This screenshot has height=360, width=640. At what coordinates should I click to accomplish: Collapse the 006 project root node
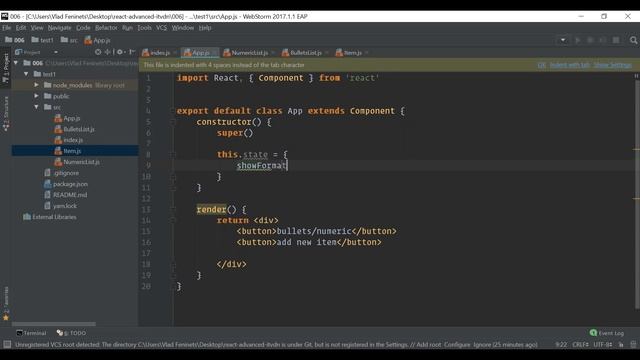click(16, 63)
